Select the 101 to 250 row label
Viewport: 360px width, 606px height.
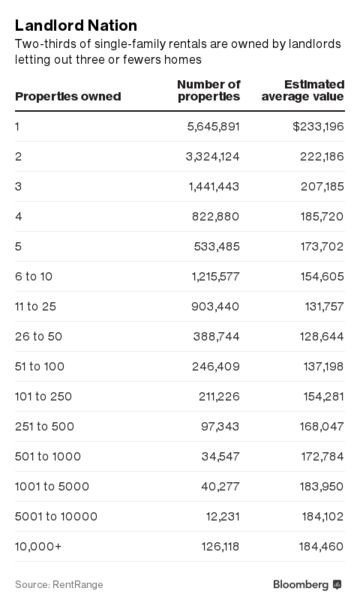point(43,397)
